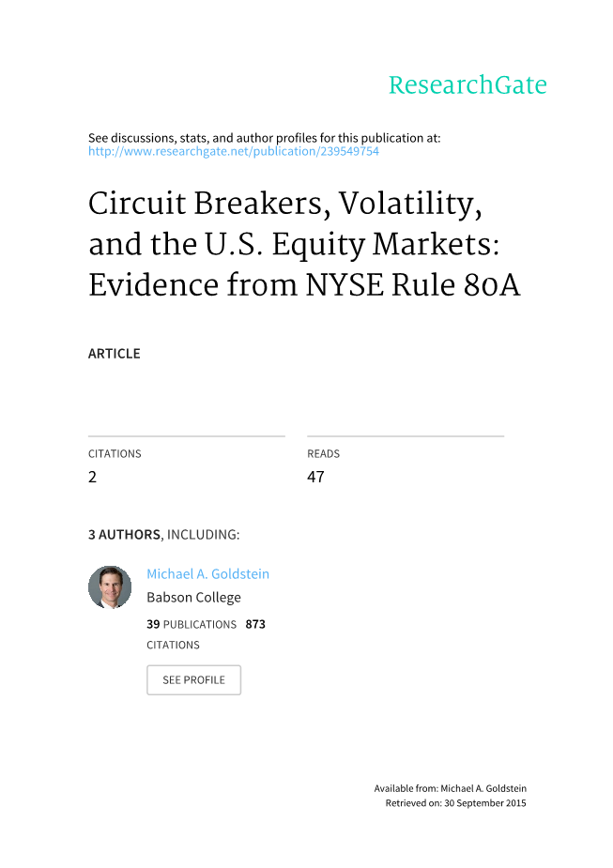The width and height of the screenshot is (613, 868).
Task: Open the Michael A. Goldstein author link
Action: (x=207, y=574)
